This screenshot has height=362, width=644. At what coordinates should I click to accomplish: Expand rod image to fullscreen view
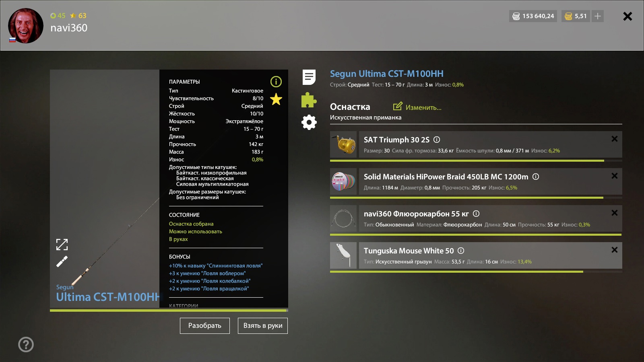(62, 245)
